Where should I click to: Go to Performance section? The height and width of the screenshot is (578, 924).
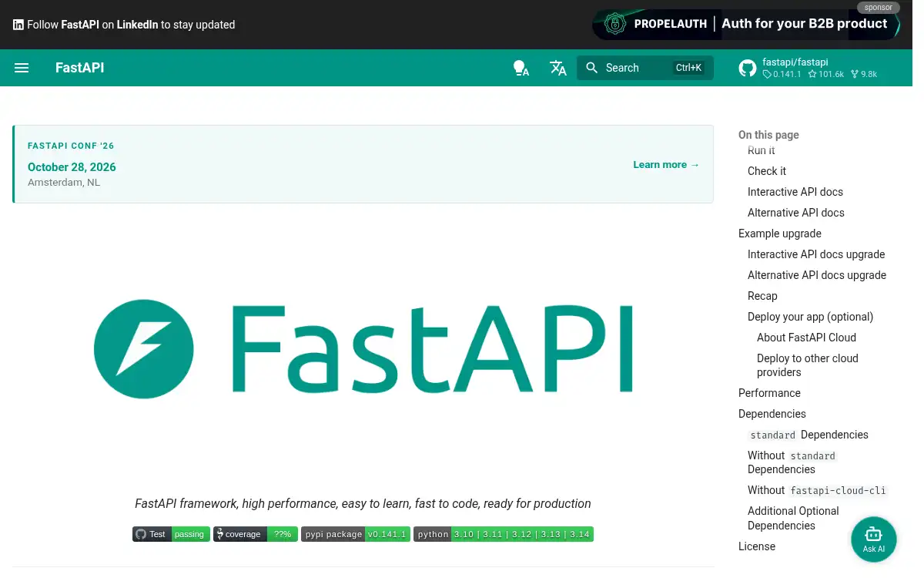coord(769,393)
